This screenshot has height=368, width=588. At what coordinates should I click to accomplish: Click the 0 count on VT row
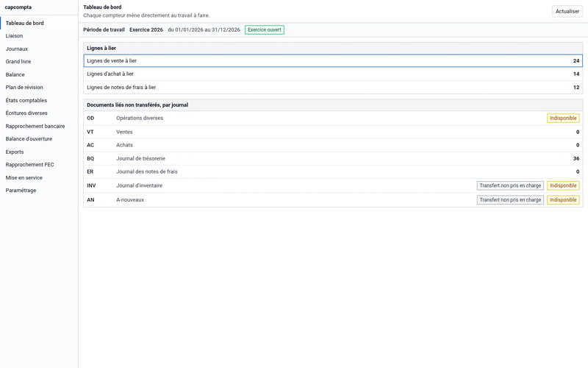tap(578, 132)
